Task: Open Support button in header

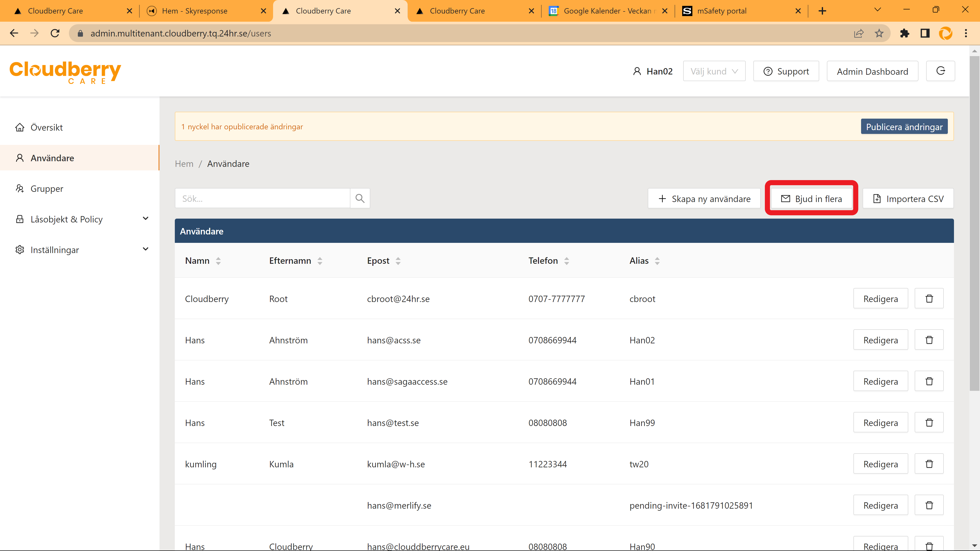Action: [786, 71]
